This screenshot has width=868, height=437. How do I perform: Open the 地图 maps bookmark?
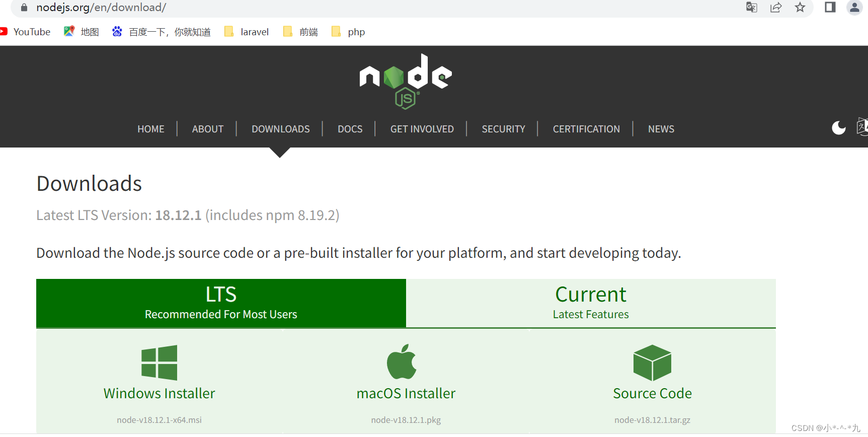coord(81,32)
